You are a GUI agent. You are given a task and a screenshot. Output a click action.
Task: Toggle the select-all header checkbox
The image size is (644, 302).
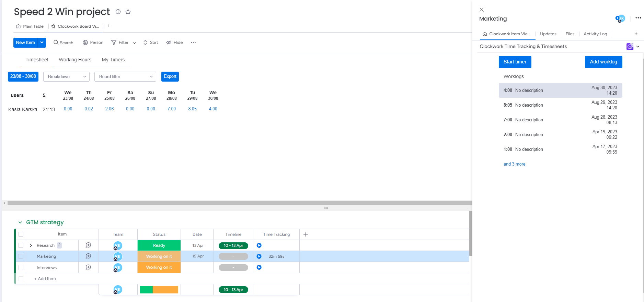click(x=21, y=234)
